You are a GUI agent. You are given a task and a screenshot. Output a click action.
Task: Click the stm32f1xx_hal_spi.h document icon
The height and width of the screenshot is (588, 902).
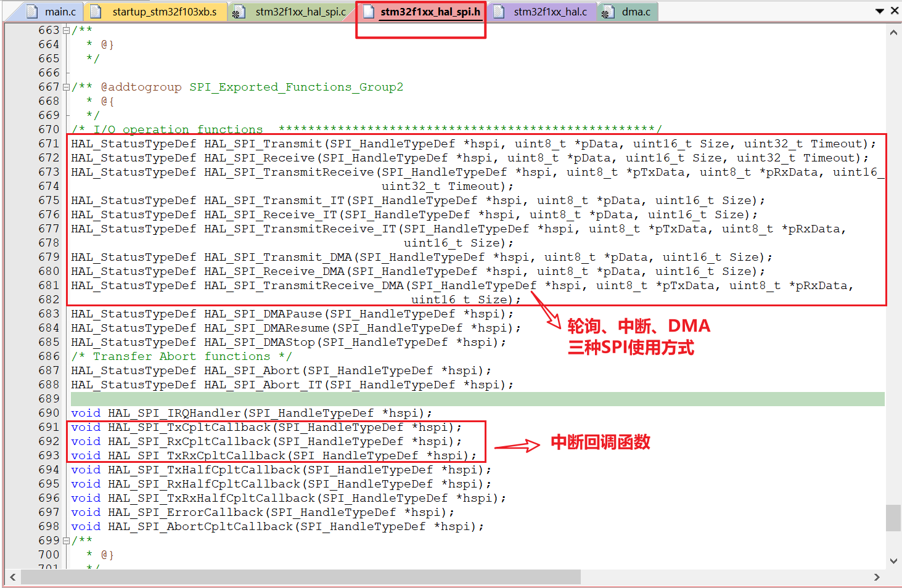(x=369, y=12)
